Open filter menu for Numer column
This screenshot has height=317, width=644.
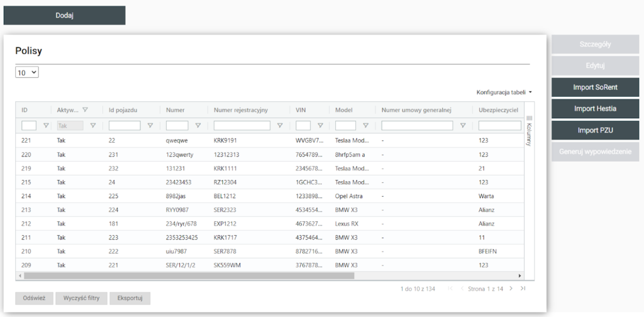198,126
